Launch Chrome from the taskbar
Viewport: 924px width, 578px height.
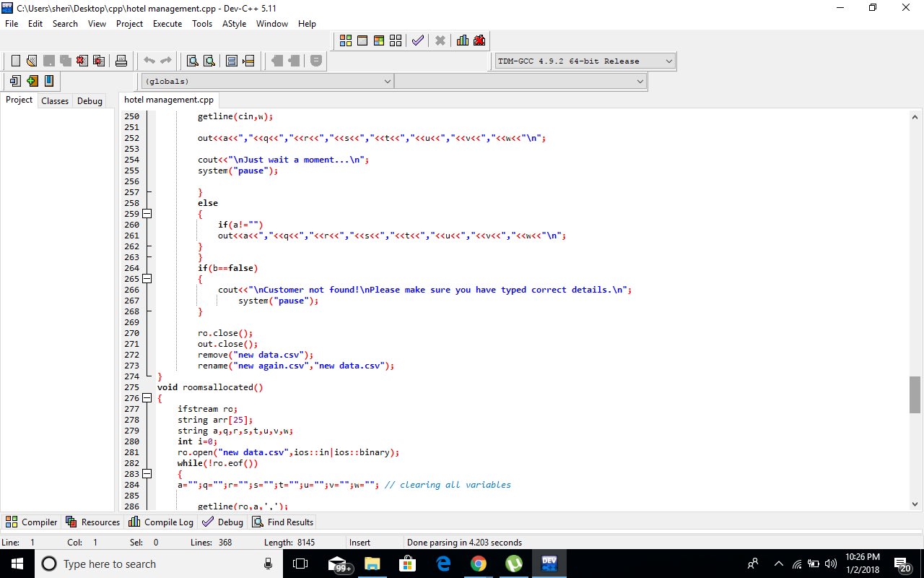click(479, 564)
